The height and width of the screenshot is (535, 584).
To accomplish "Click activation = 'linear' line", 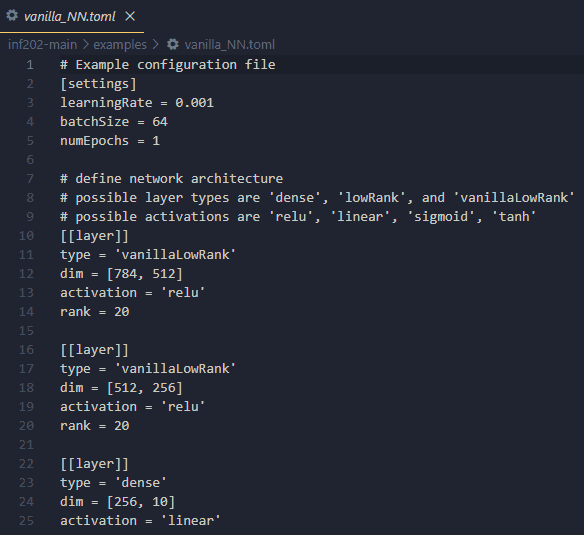I will tap(140, 521).
